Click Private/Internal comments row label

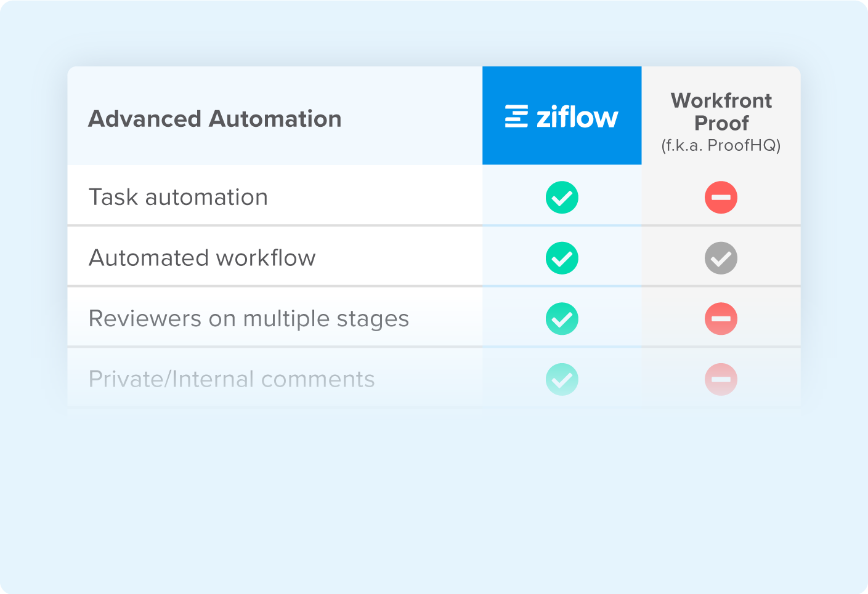232,379
